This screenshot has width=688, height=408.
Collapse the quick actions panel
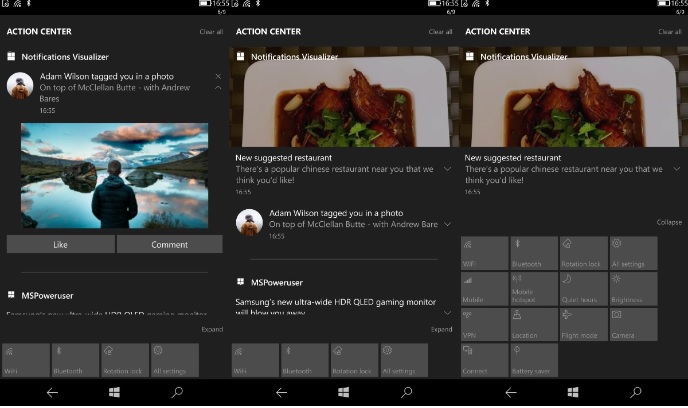[x=669, y=222]
